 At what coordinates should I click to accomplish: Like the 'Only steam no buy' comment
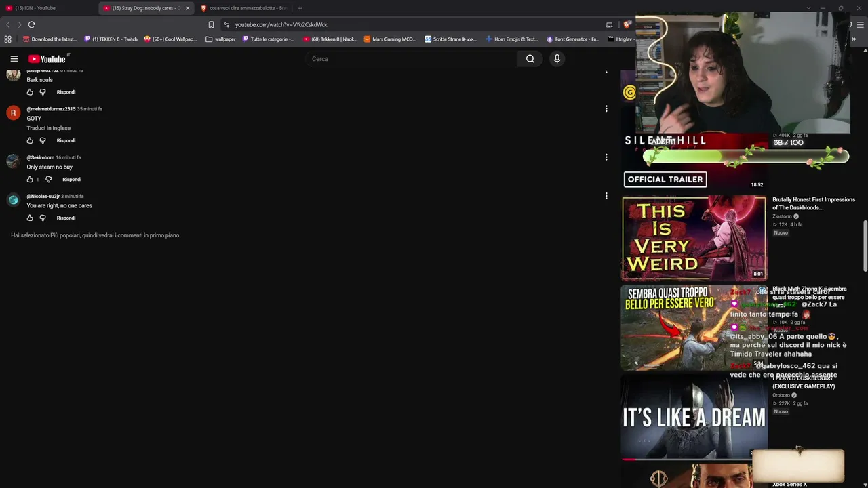tap(30, 180)
